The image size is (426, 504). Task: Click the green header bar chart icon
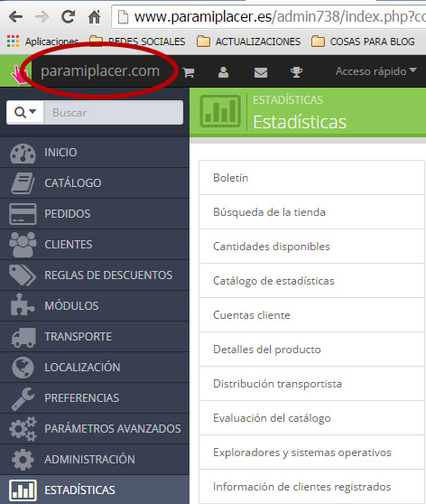pyautogui.click(x=220, y=111)
